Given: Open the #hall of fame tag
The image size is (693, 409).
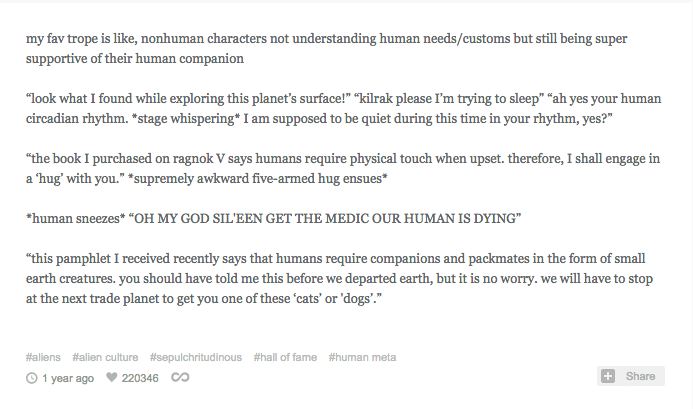Looking at the screenshot, I should point(285,357).
